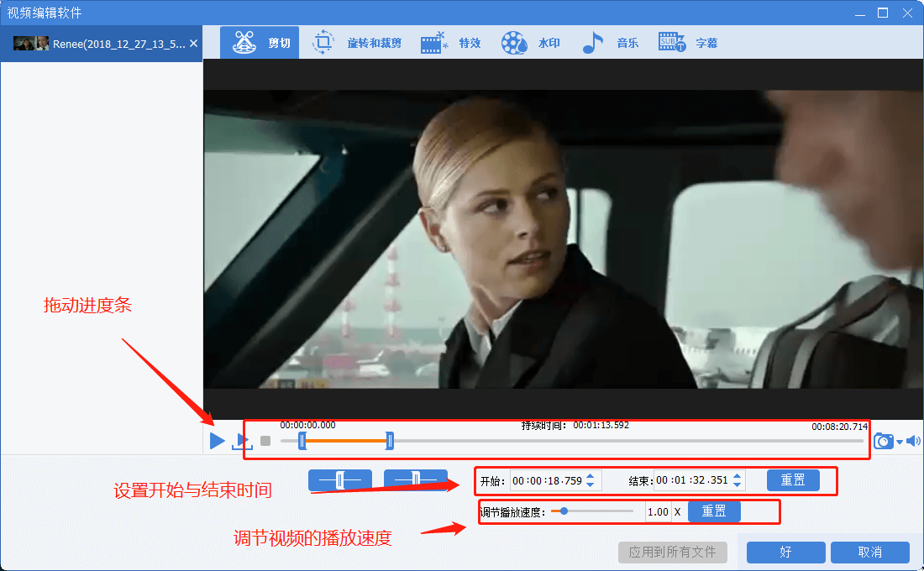Click the set start point button

340,480
